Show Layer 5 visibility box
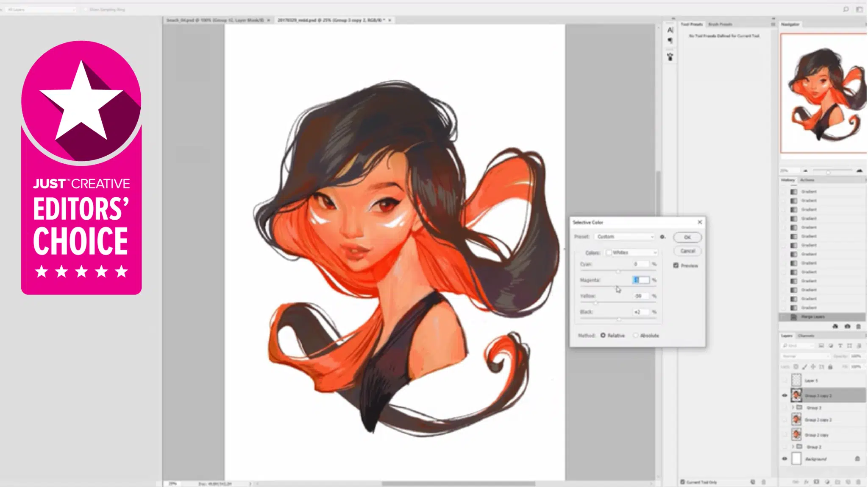Image resolution: width=868 pixels, height=487 pixels. [785, 380]
